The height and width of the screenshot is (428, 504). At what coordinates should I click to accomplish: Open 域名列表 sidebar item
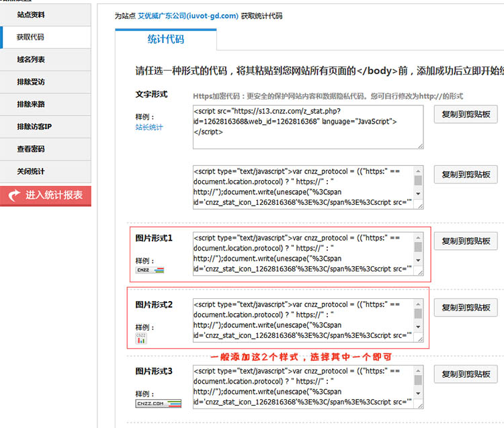pyautogui.click(x=46, y=60)
